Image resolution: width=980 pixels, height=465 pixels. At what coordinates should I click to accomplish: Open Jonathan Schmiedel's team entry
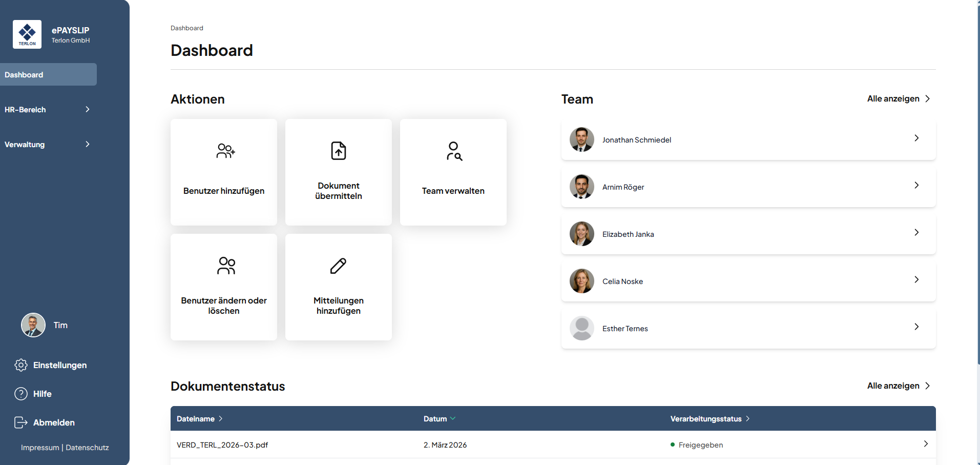[x=748, y=140]
